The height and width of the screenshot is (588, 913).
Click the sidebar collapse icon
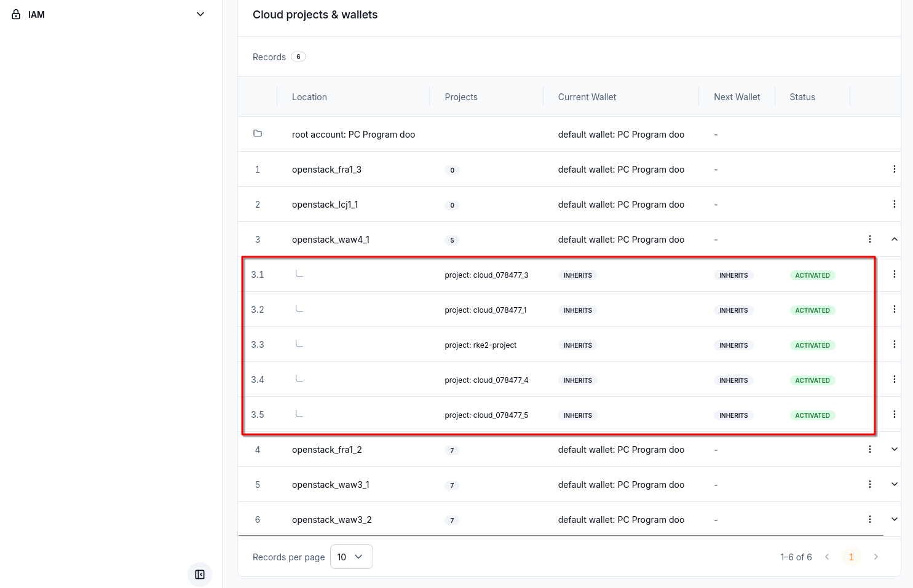200,574
